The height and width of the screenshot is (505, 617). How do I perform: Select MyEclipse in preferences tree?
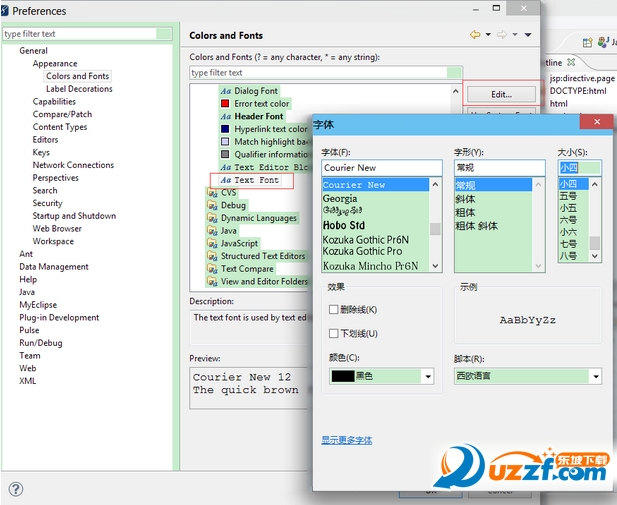38,305
